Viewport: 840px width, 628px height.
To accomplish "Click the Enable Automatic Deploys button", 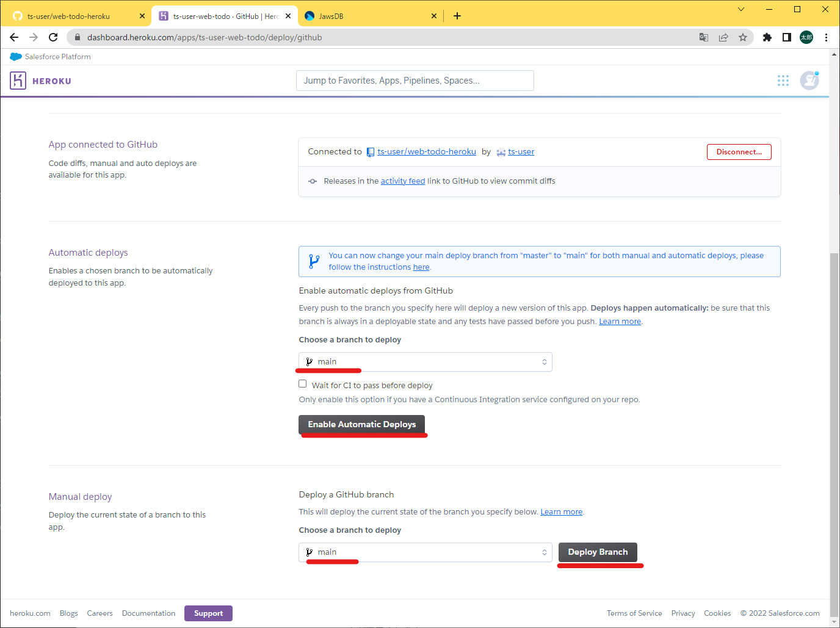I will coord(362,424).
